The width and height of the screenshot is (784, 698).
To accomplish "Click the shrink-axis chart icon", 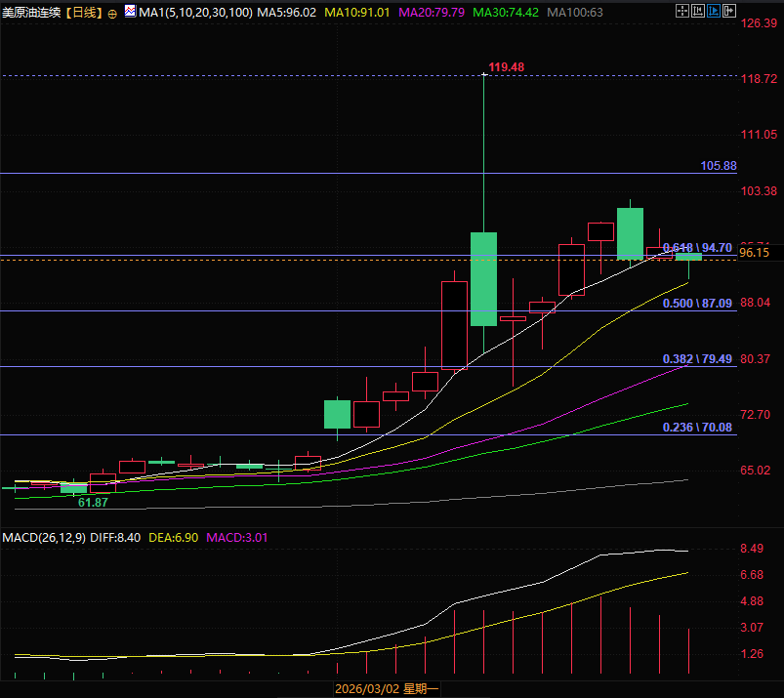I will [697, 11].
